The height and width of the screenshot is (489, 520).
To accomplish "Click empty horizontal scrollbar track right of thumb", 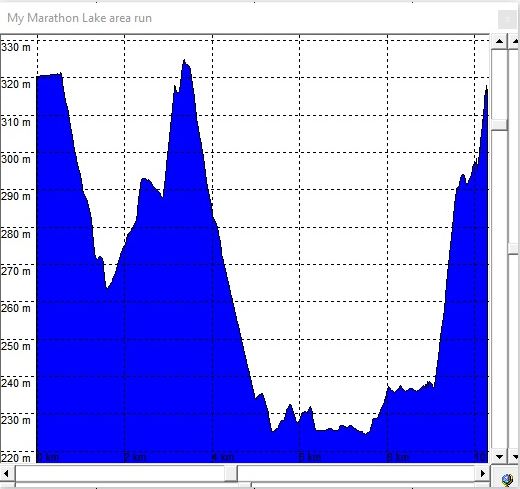I will (x=356, y=473).
